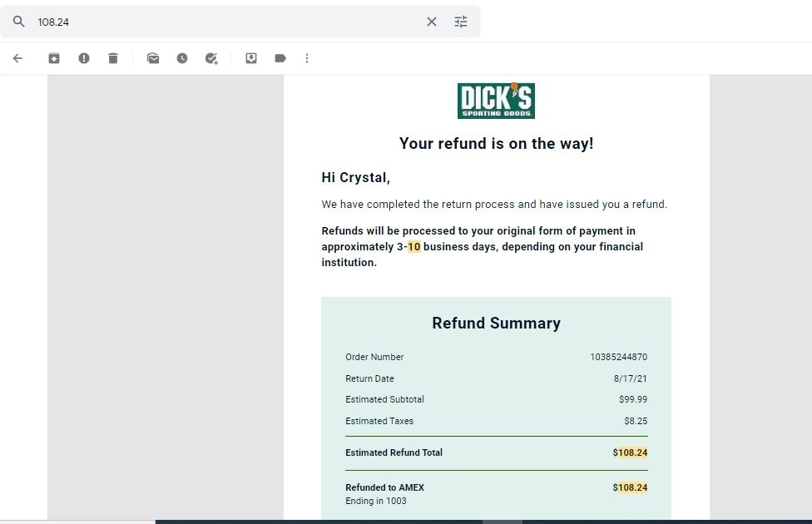812x524 pixels.
Task: Click the Refunded to AMEX amount
Action: coord(631,487)
